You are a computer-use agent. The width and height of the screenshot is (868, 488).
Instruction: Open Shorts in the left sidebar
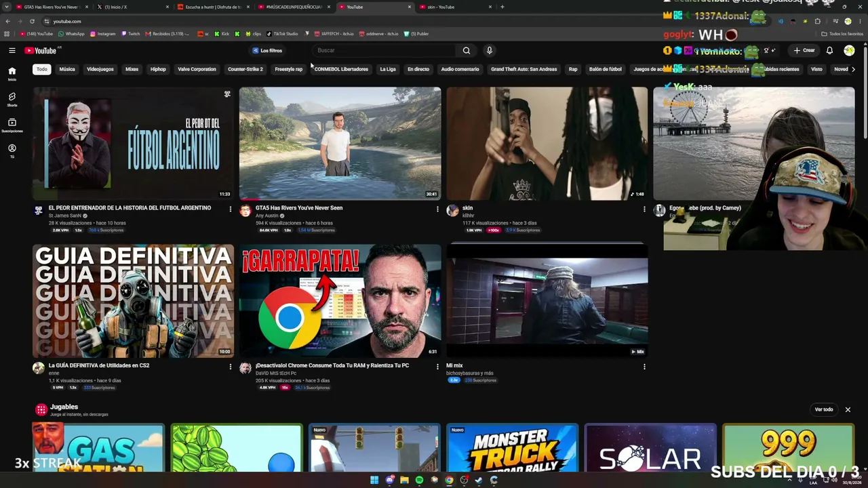click(x=12, y=100)
